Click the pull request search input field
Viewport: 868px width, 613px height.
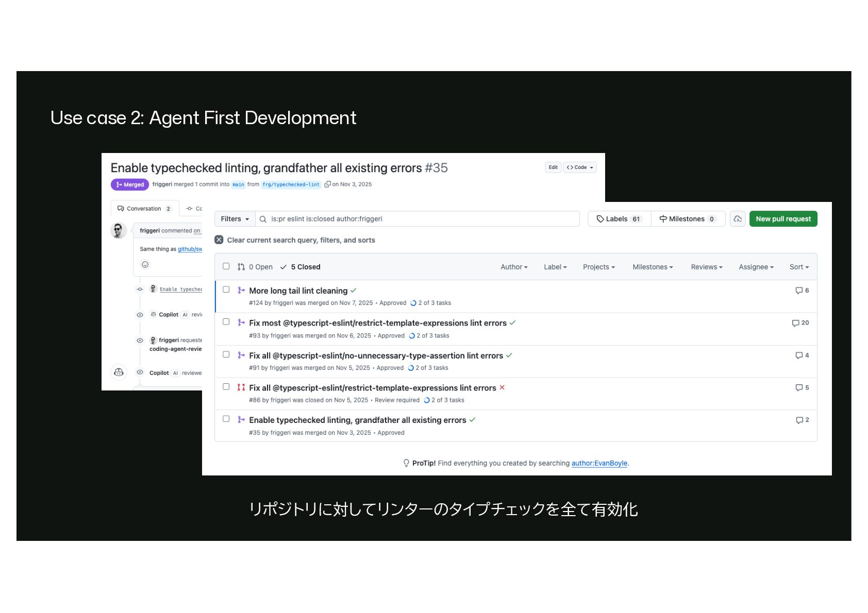pyautogui.click(x=418, y=219)
